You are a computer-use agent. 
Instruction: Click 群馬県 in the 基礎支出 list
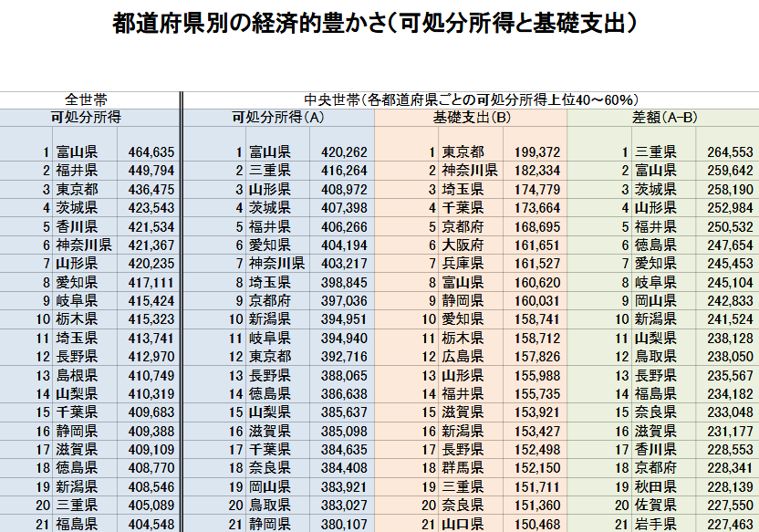463,467
